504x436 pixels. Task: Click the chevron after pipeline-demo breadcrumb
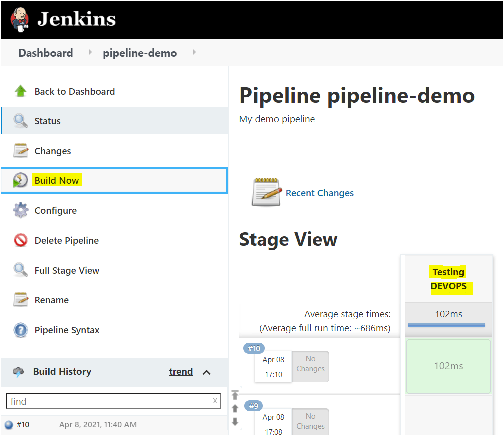pos(194,52)
